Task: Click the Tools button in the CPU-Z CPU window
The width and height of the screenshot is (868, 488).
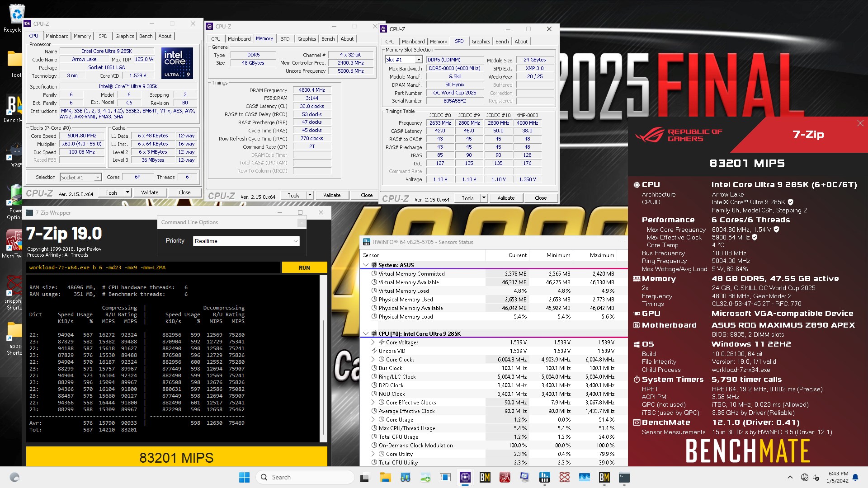Action: pos(111,192)
